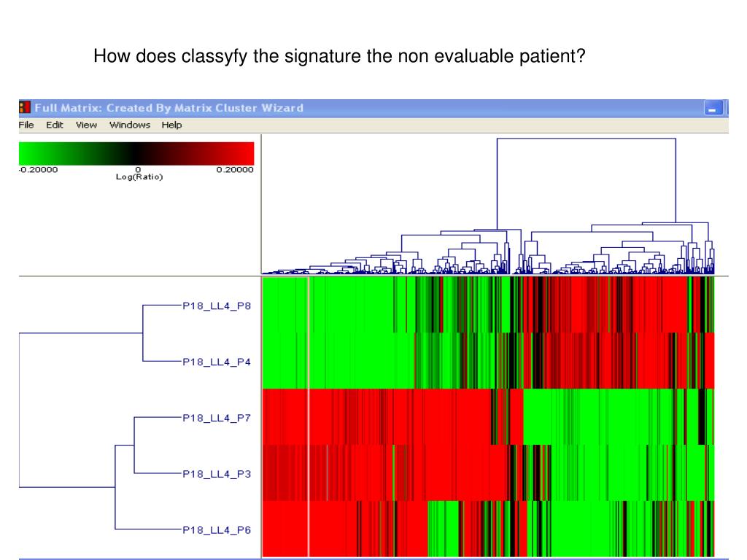Click the row dendrogram node joining P8 and P4

pos(143,332)
